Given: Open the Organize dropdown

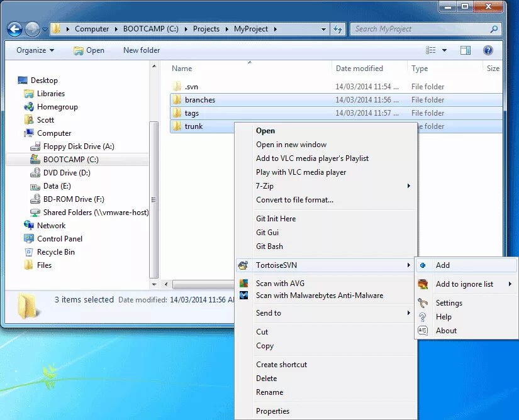Looking at the screenshot, I should click(x=33, y=50).
